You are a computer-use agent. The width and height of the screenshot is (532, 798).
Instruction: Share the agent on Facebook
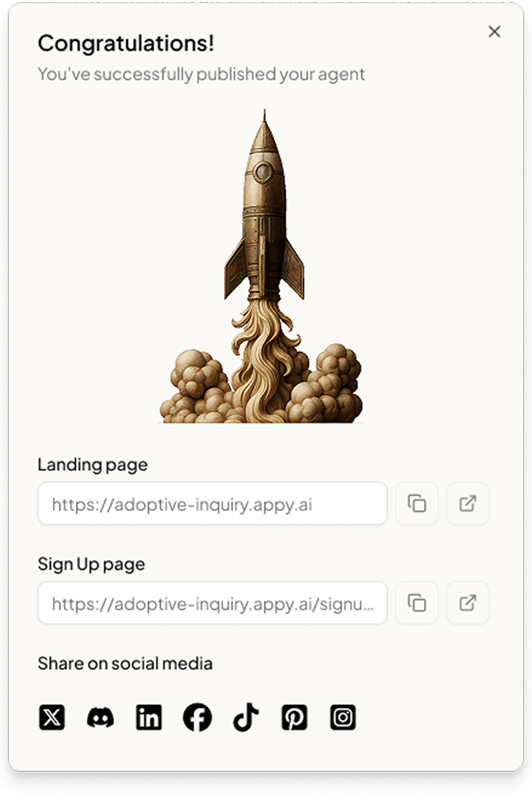pyautogui.click(x=197, y=718)
